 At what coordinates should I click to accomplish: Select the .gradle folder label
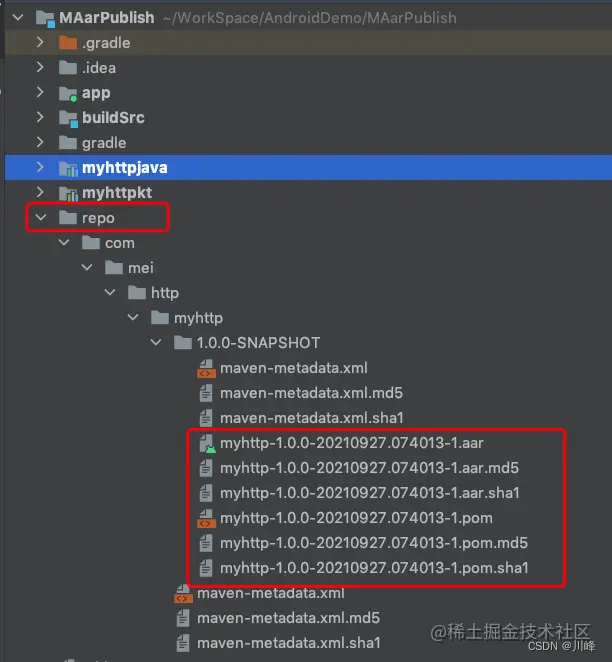coord(106,43)
